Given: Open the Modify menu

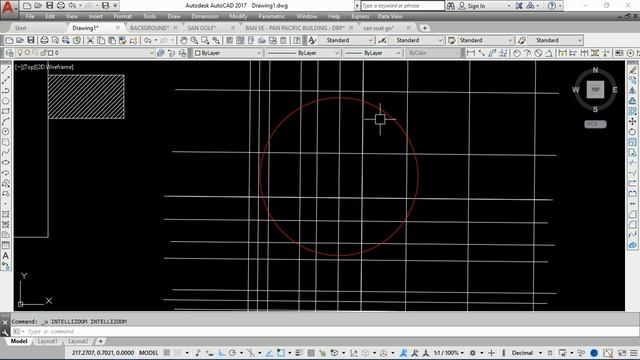Looking at the screenshot, I should (x=238, y=16).
